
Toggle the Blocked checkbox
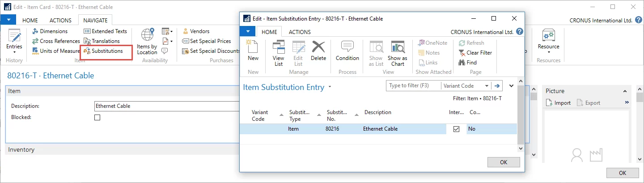(97, 117)
